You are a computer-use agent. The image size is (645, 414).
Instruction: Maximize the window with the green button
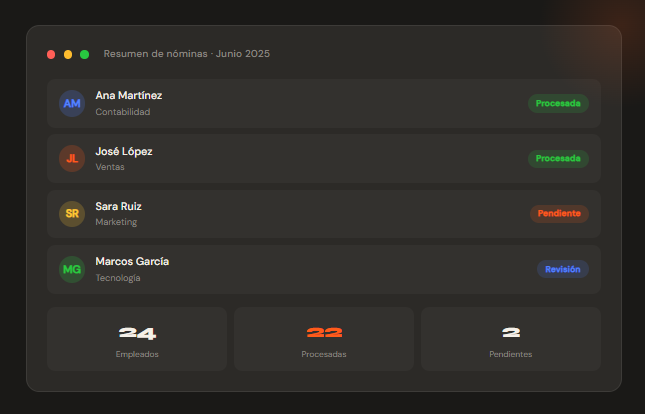84,54
